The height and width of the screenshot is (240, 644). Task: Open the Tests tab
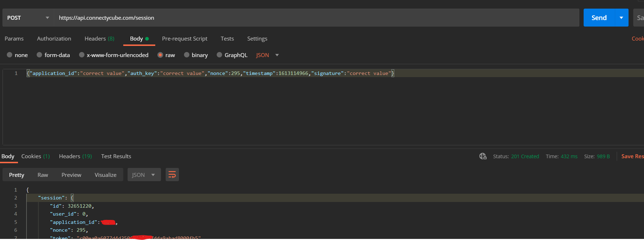(x=227, y=39)
